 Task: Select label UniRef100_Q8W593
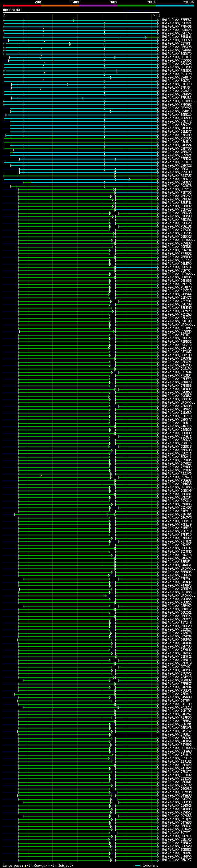tap(177, 118)
